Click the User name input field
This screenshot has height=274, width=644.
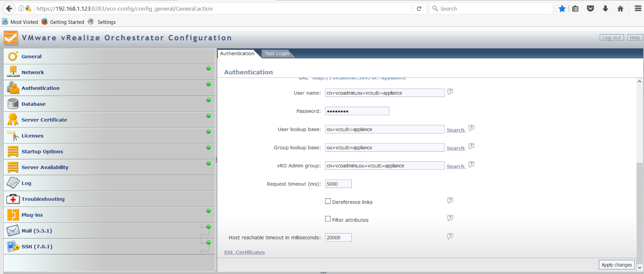(x=385, y=93)
